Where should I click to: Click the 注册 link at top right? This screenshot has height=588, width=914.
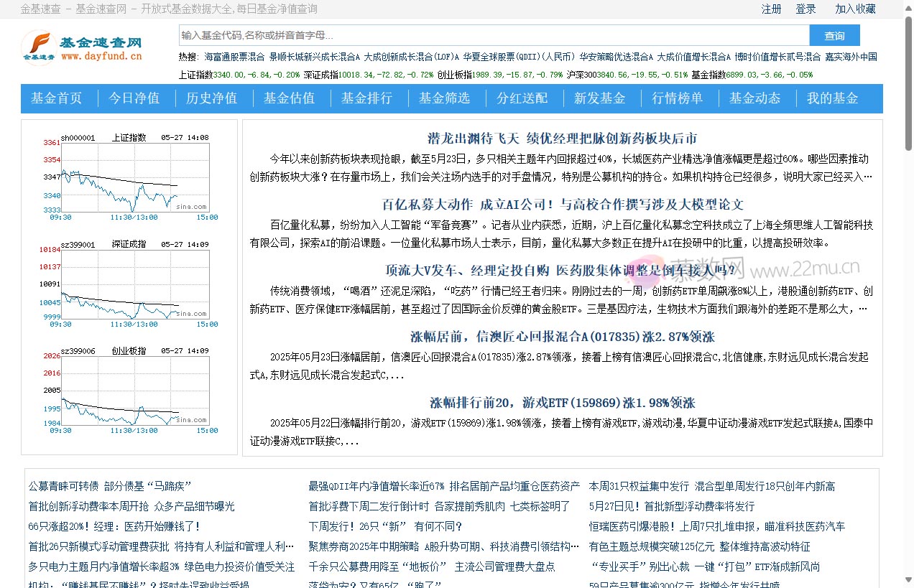point(771,9)
